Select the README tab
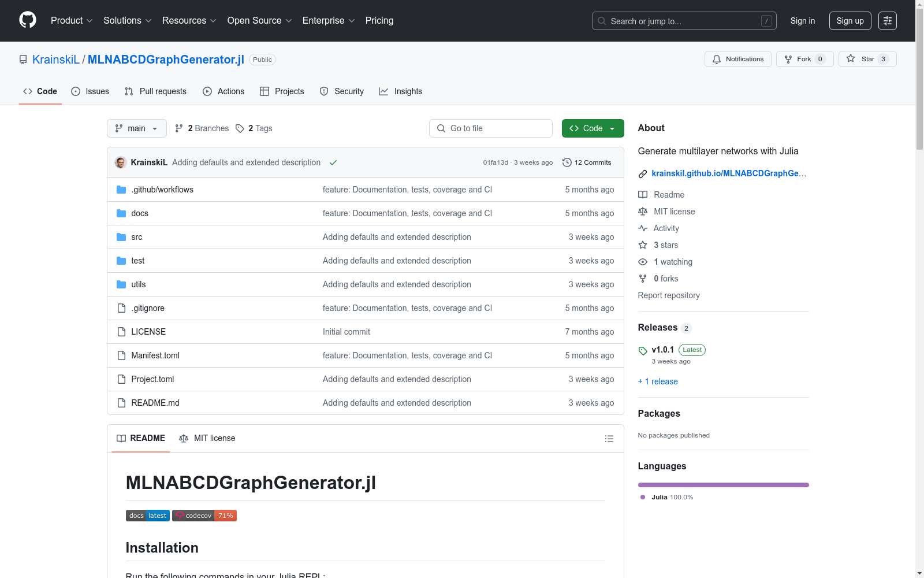This screenshot has width=924, height=578. coord(141,438)
